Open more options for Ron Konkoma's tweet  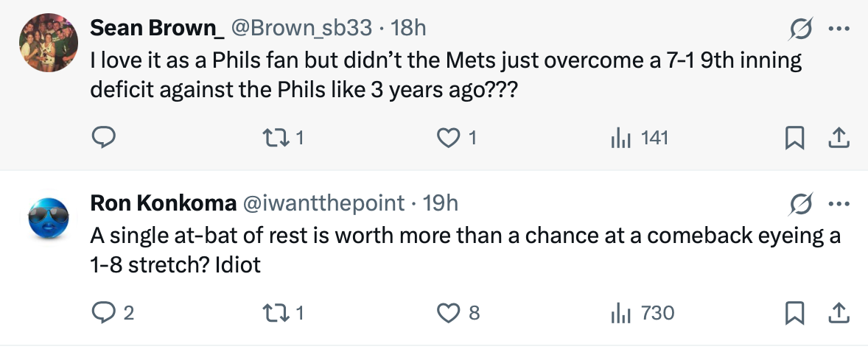point(836,203)
